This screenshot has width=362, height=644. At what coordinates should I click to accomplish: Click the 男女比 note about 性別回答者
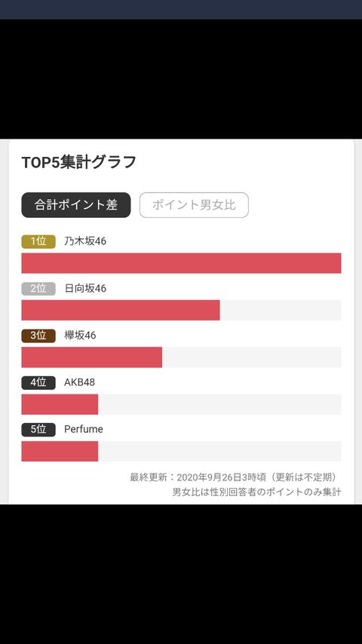coord(256,492)
